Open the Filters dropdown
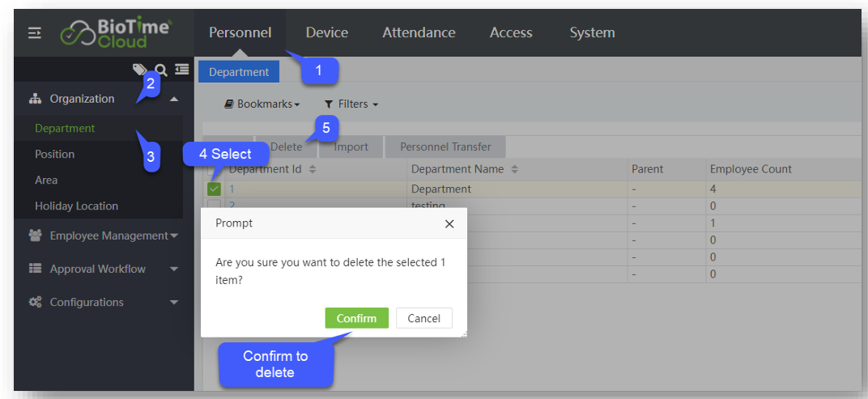868x399 pixels. point(351,104)
